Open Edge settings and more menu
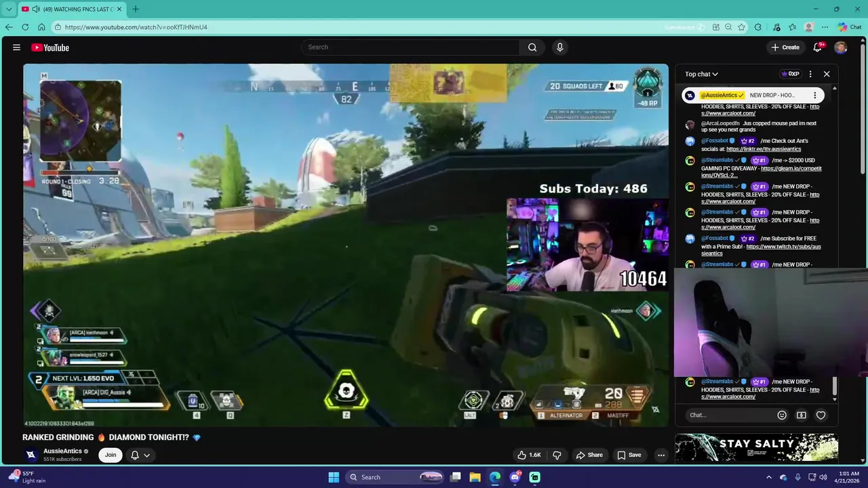The width and height of the screenshot is (868, 488). pyautogui.click(x=825, y=27)
